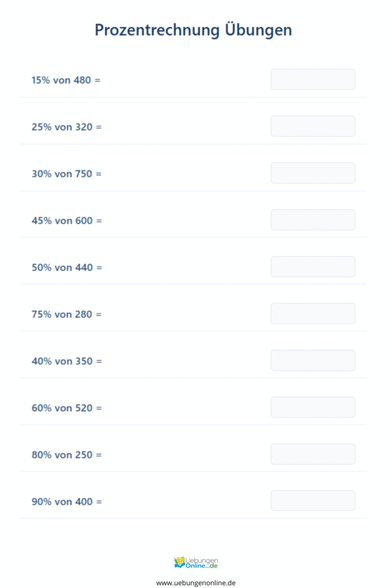Click answer box for 30% von 750
Image resolution: width=392 pixels, height=588 pixels.
coord(313,173)
